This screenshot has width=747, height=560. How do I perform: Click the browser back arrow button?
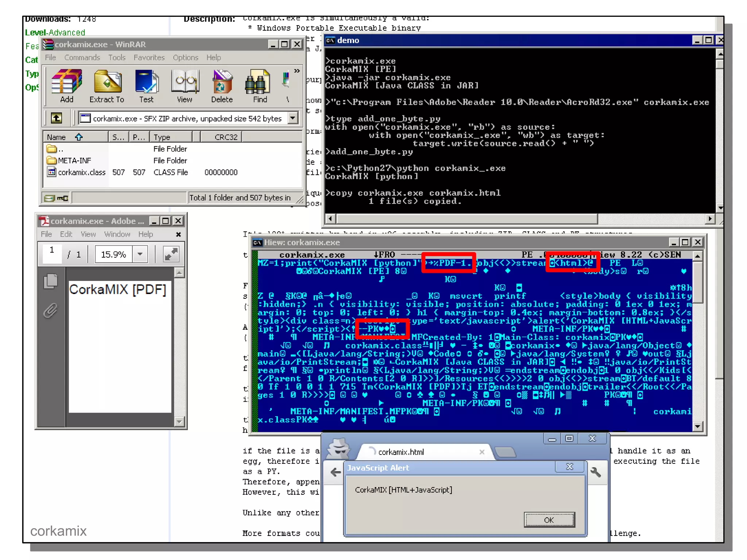click(x=335, y=472)
